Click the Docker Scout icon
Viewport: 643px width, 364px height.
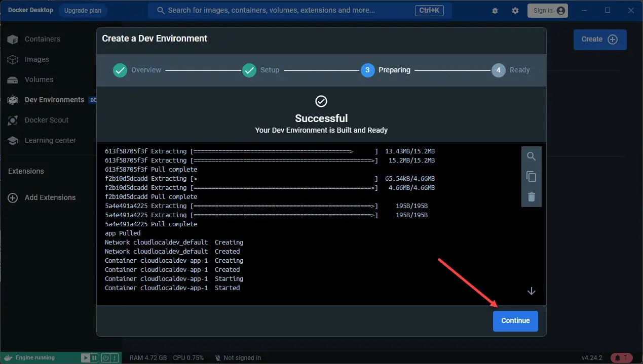[x=13, y=120]
